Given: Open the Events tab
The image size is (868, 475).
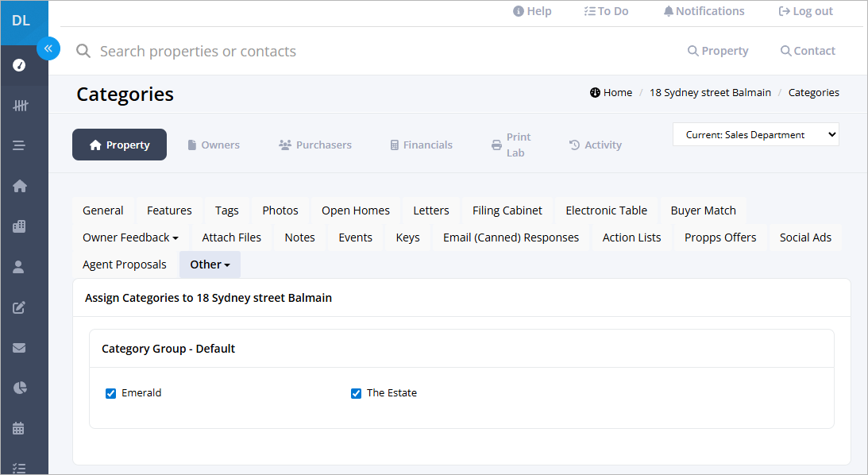Looking at the screenshot, I should (x=356, y=237).
